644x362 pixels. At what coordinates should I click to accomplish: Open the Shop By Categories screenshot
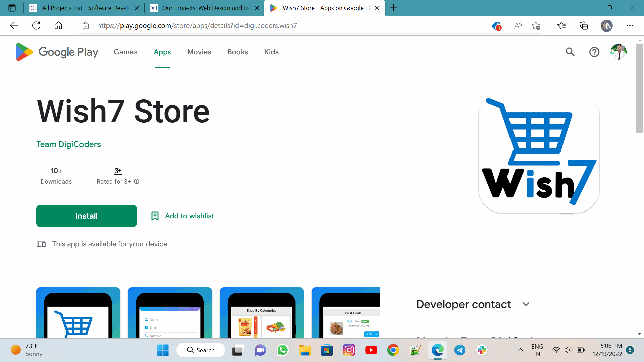coord(262,312)
